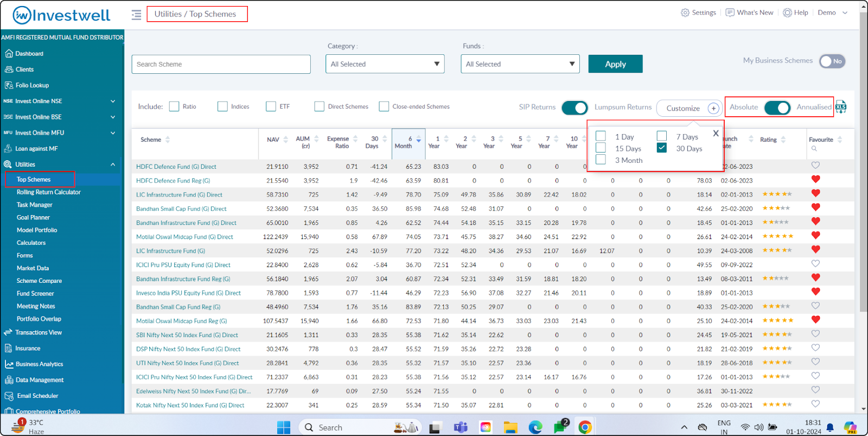This screenshot has width=868, height=436.
Task: Toggle My Business Schemes switch
Action: point(832,61)
